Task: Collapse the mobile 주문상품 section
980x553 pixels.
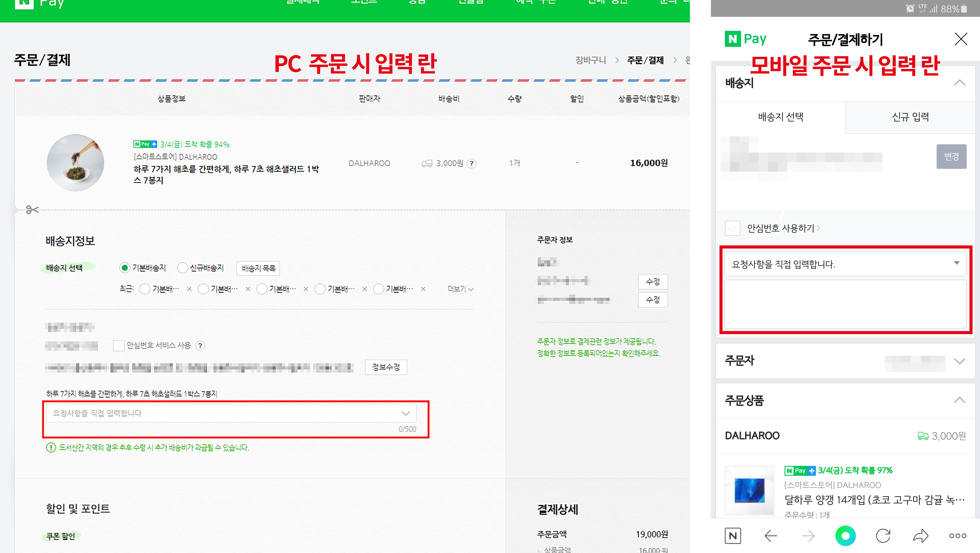Action: [x=959, y=400]
